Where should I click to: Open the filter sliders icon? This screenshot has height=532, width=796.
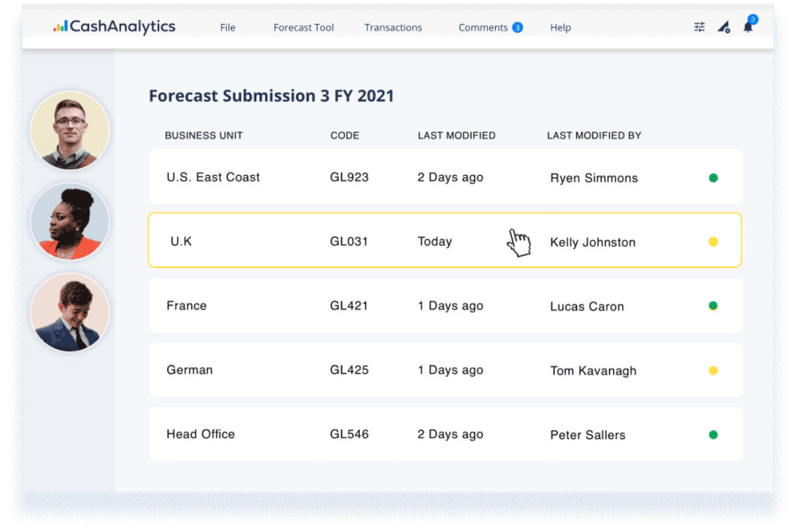coord(699,27)
